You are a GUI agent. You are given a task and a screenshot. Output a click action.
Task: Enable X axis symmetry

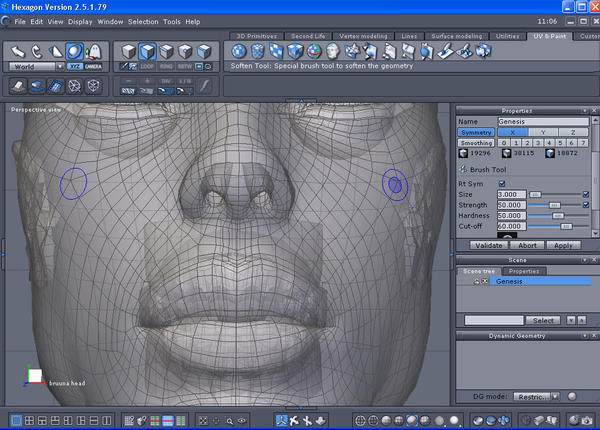511,132
